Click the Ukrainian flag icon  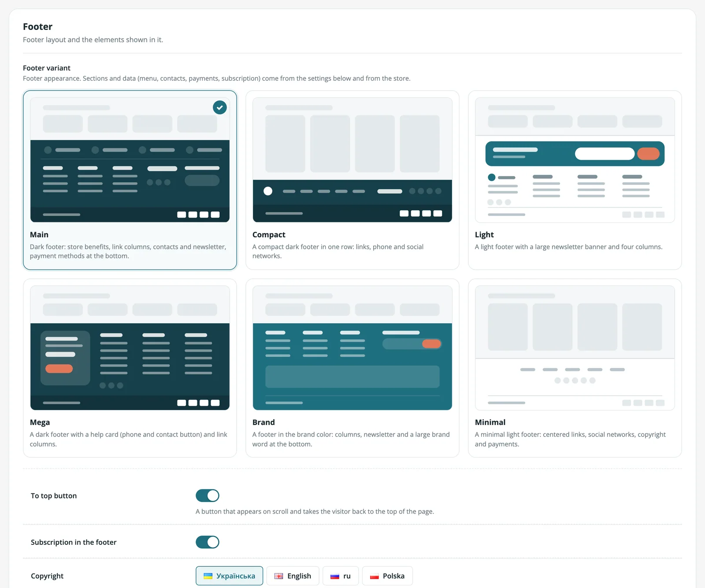208,576
